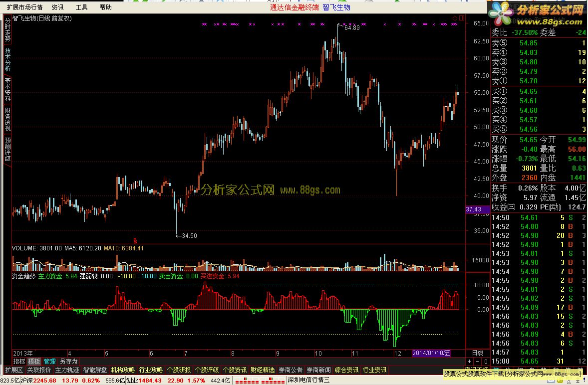Click the MA10: 6384.41 label
The image size is (588, 385).
click(124, 248)
